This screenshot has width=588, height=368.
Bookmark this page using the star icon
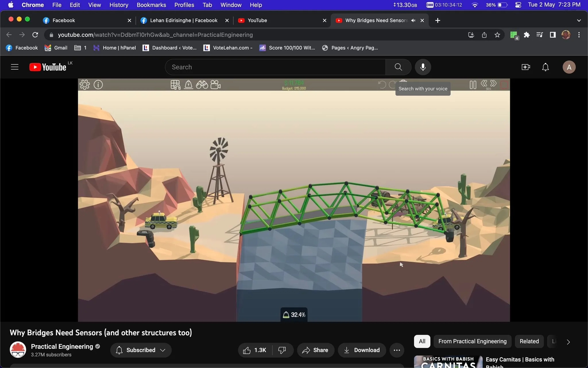[498, 35]
